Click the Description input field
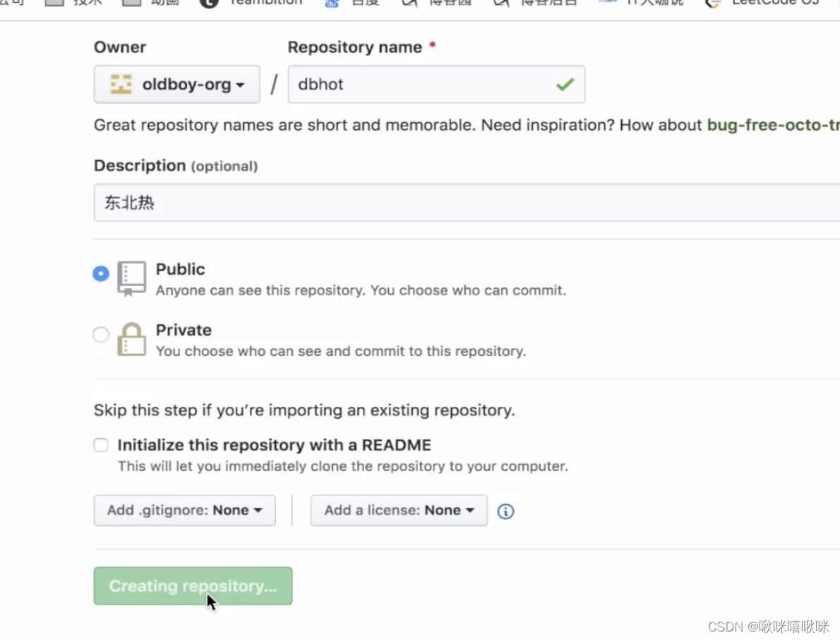The width and height of the screenshot is (840, 640). tap(467, 203)
